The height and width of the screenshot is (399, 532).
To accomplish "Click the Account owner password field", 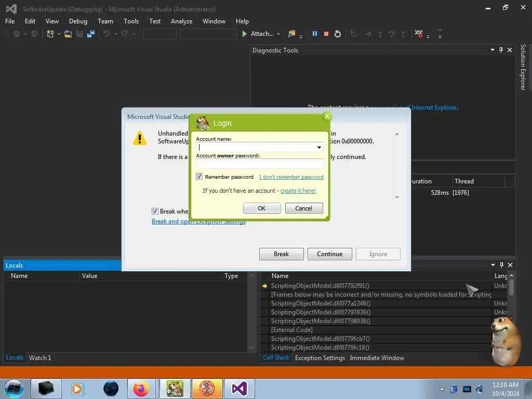I will [260, 164].
